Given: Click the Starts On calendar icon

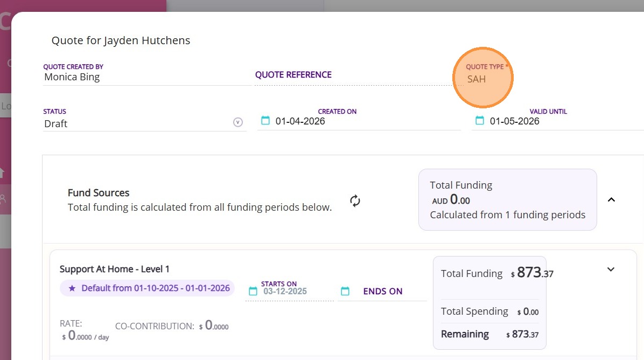Looking at the screenshot, I should click(253, 291).
